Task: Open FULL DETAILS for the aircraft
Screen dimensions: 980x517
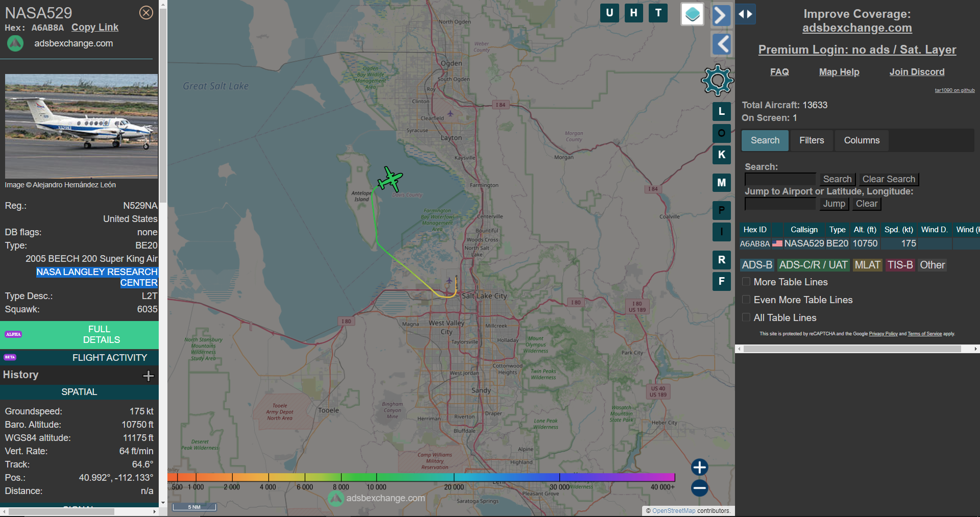Action: (x=80, y=335)
